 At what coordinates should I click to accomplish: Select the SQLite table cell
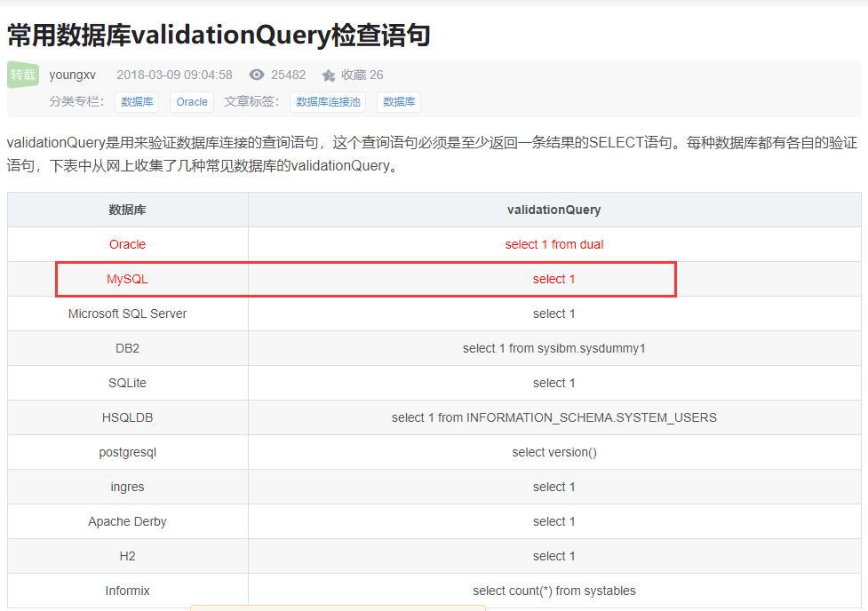(x=127, y=383)
